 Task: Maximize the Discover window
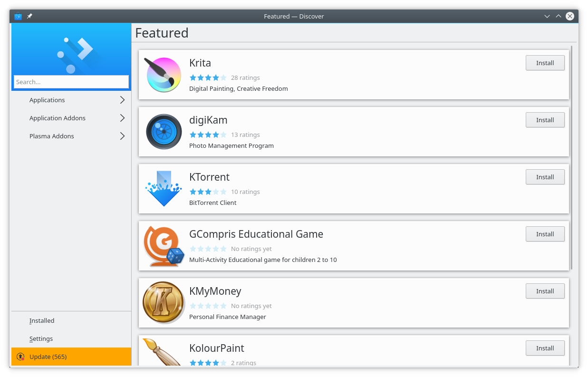click(x=559, y=16)
